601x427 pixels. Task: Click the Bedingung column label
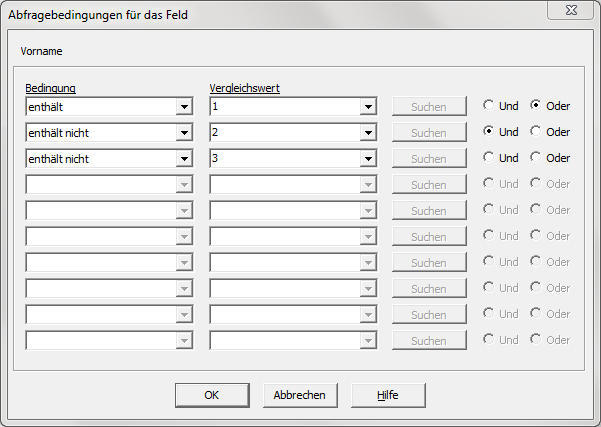coord(51,88)
